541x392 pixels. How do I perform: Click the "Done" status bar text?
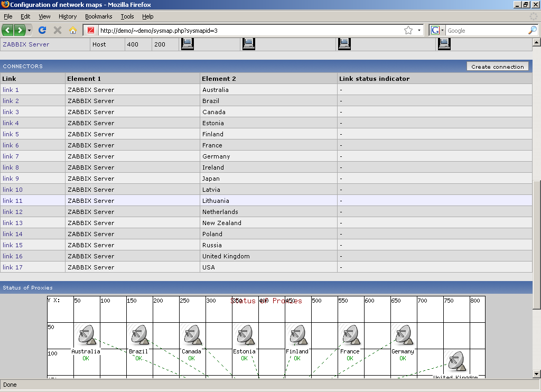tap(10, 385)
